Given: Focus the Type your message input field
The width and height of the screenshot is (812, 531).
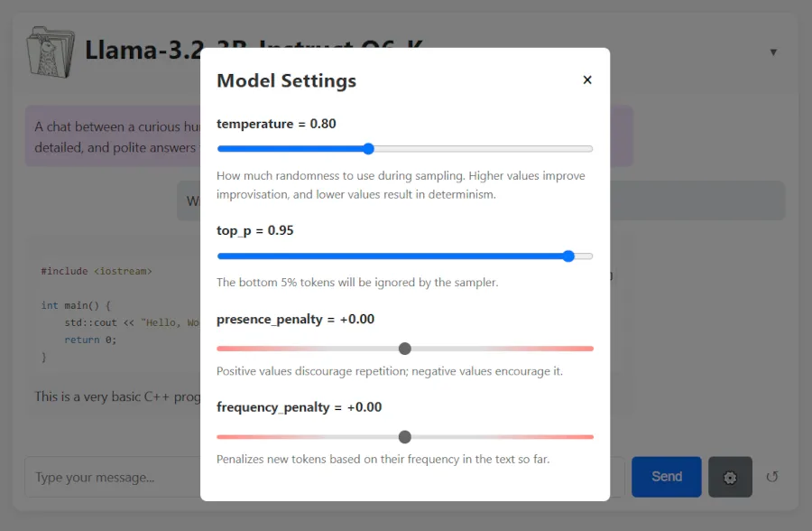Looking at the screenshot, I should (108, 477).
